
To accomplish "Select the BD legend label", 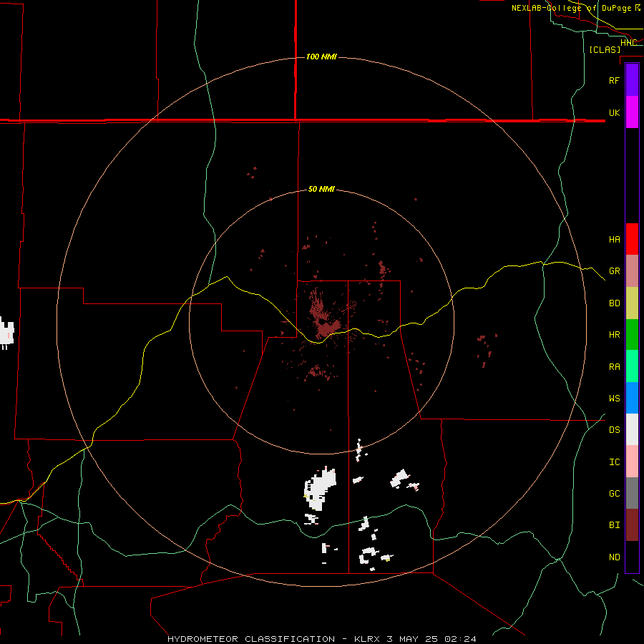I will pyautogui.click(x=615, y=303).
